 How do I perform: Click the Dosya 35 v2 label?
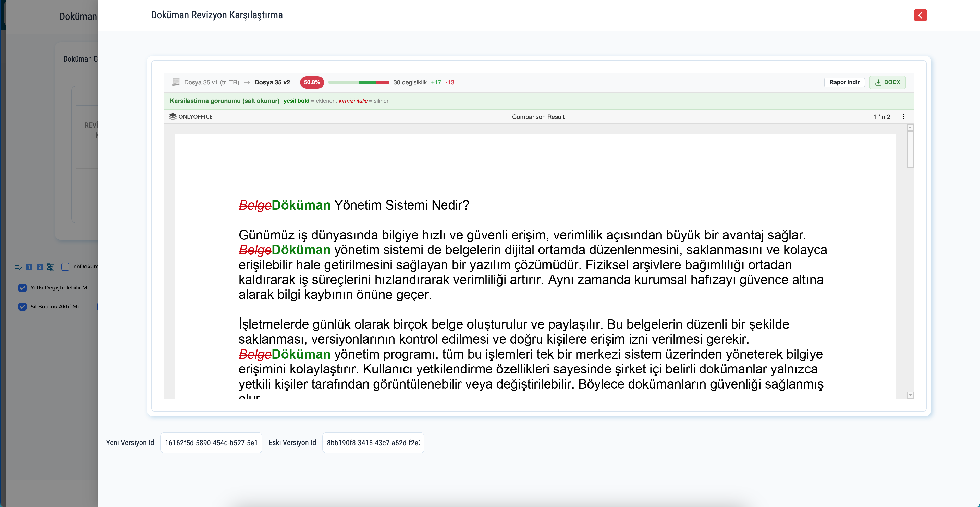click(x=272, y=82)
